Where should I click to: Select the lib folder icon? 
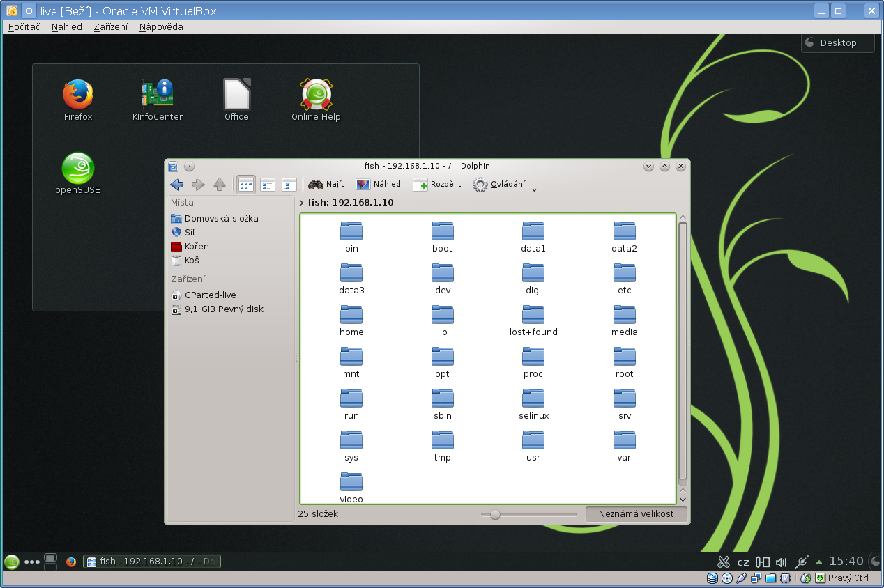(443, 315)
